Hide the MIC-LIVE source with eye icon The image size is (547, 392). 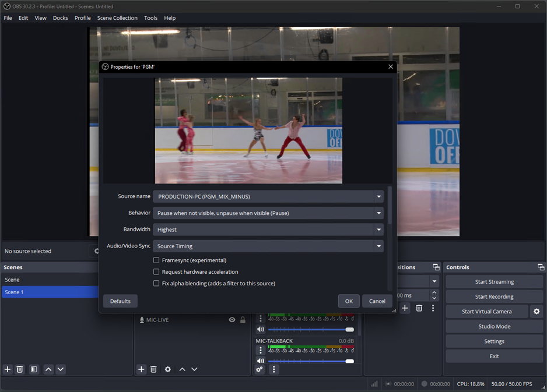[x=232, y=320]
